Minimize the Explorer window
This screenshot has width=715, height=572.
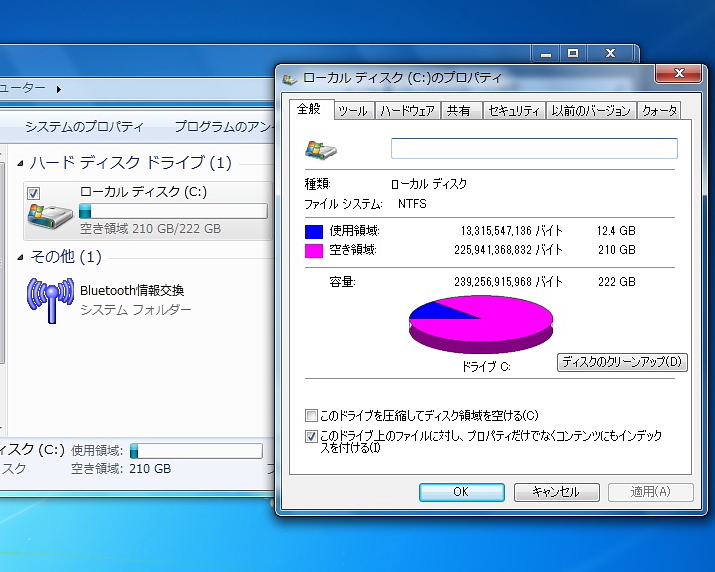point(546,53)
